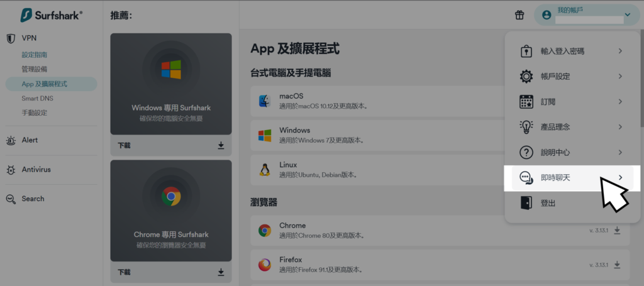Select the macOS row text
644x286 pixels.
click(291, 96)
